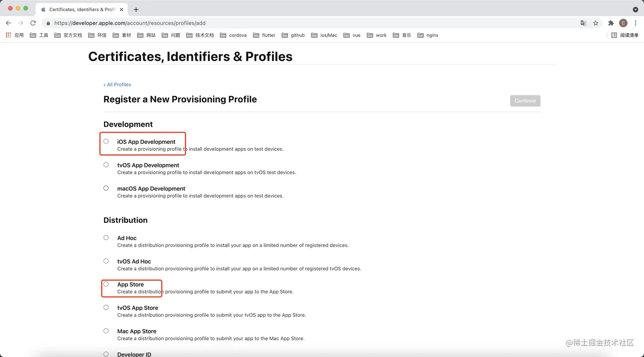Image resolution: width=644 pixels, height=357 pixels.
Task: Open the Chrome profile avatar
Action: pyautogui.click(x=623, y=23)
